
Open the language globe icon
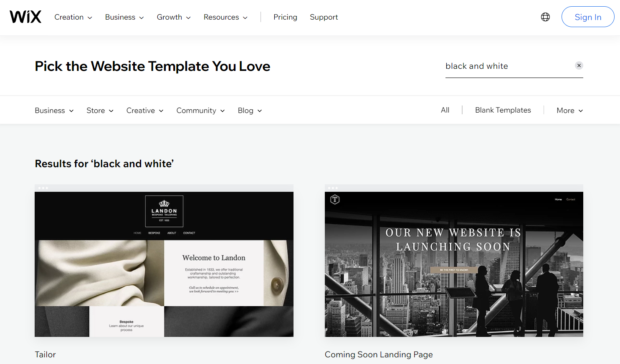[x=545, y=17]
